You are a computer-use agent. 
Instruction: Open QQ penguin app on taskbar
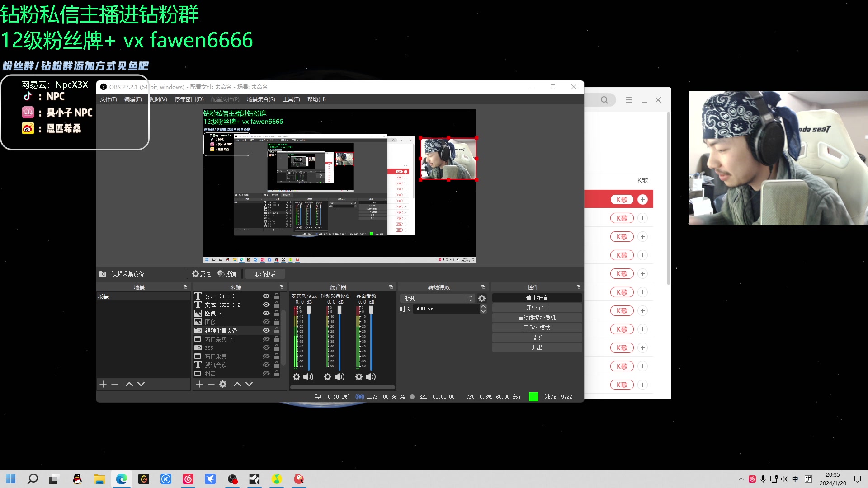point(77,479)
